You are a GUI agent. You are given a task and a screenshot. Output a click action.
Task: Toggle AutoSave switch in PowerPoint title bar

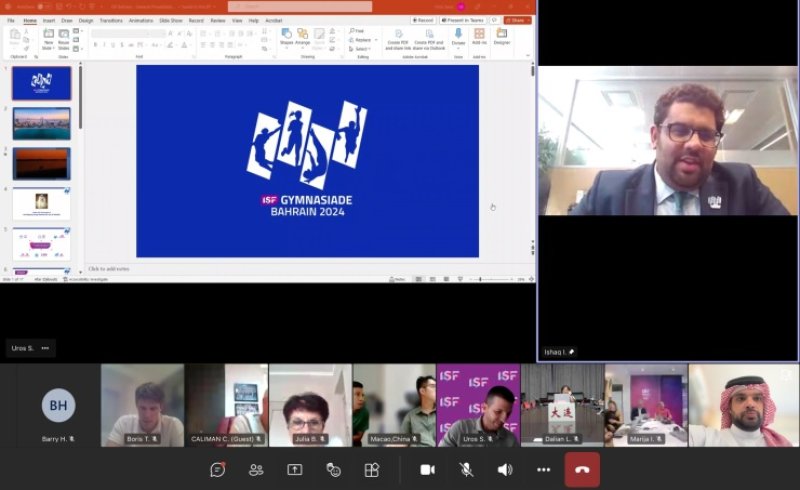(43, 7)
